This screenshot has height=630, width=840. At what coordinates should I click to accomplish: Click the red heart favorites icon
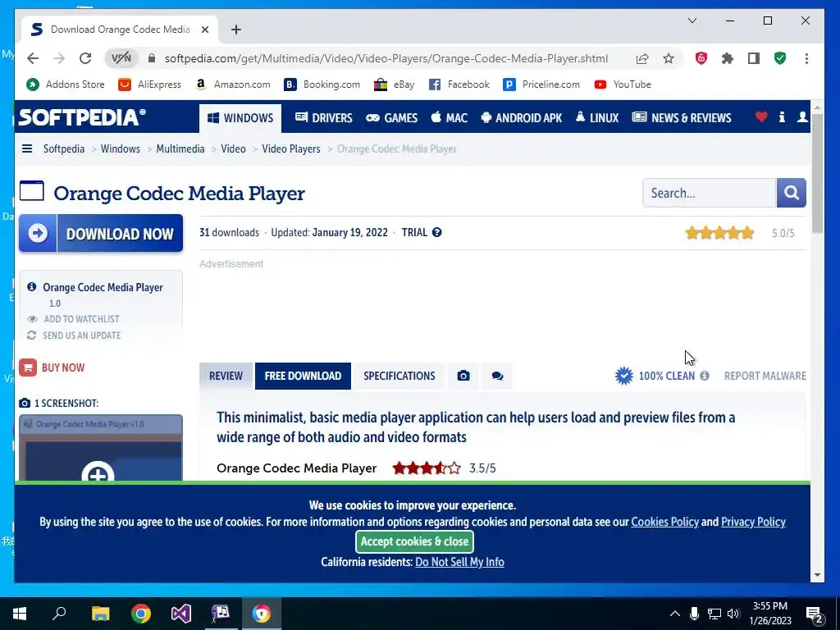[761, 116]
